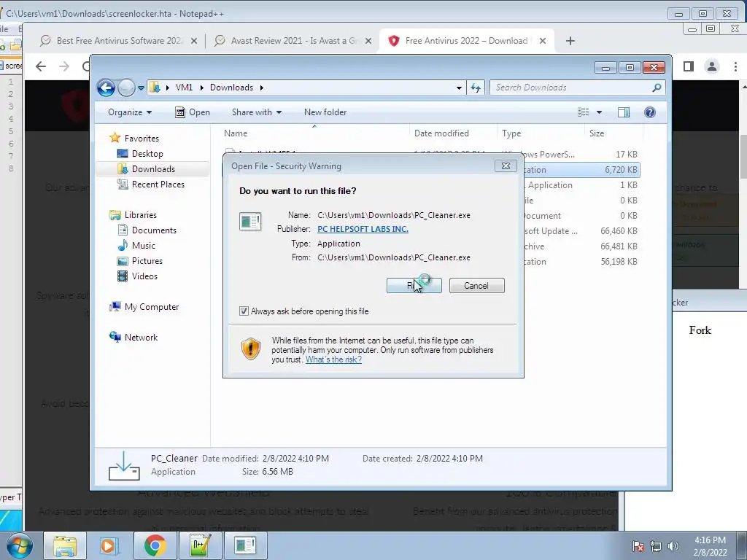Screen dimensions: 747x560
Task: Close the Security Warning dialog
Action: 506,166
